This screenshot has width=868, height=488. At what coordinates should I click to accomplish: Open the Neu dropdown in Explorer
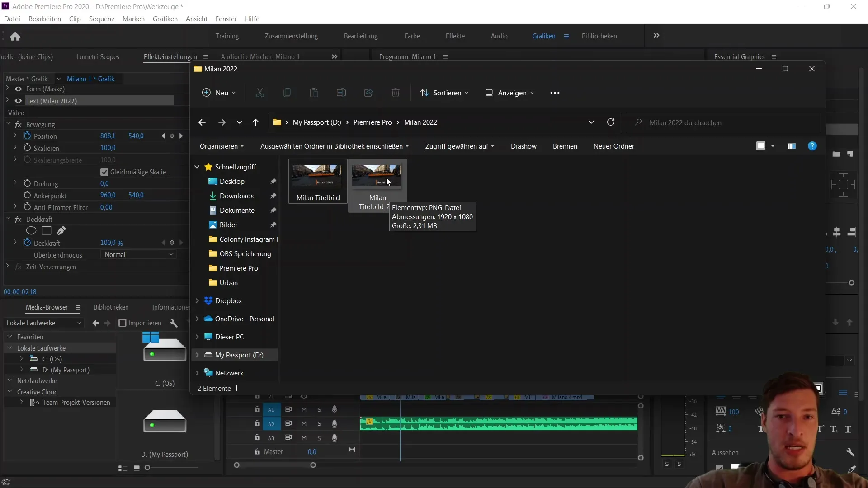(x=219, y=93)
